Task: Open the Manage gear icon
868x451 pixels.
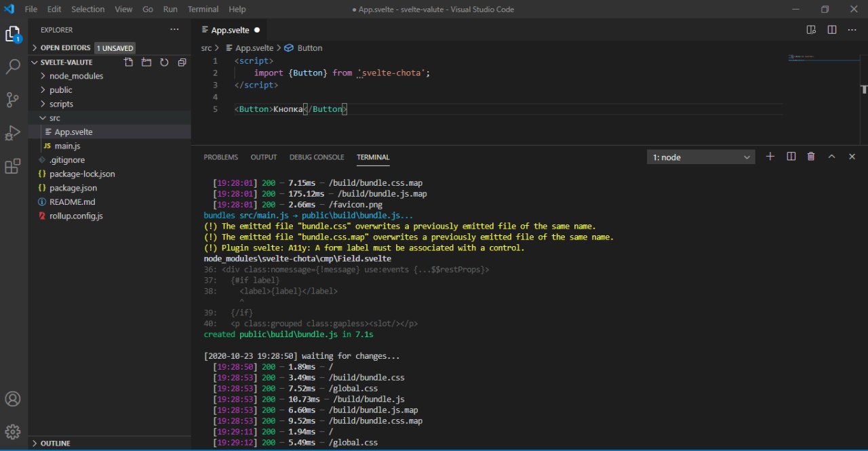Action: pos(13,431)
